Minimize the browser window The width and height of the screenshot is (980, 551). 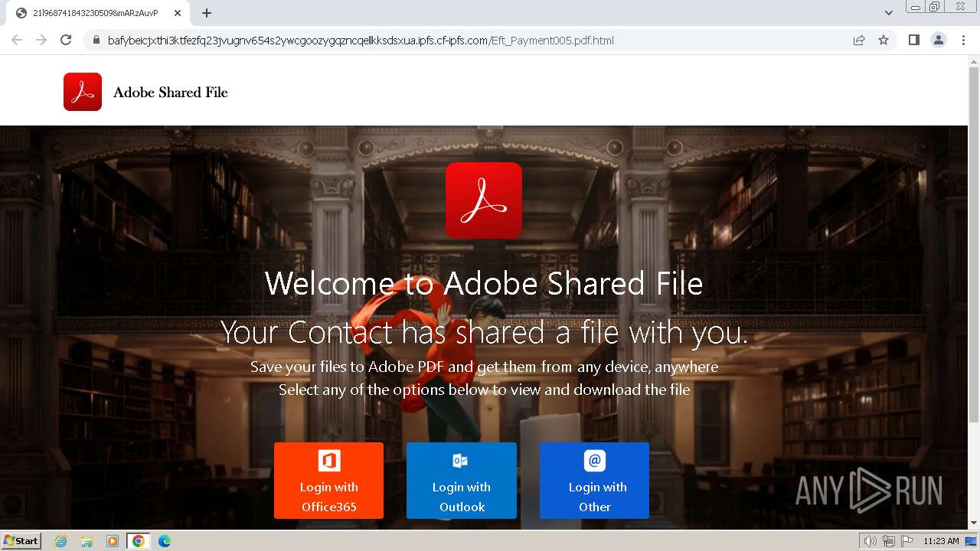coord(916,7)
